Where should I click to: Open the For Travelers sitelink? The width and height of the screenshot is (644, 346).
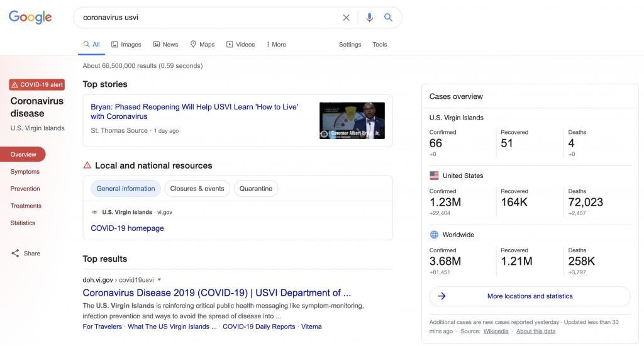tap(103, 326)
